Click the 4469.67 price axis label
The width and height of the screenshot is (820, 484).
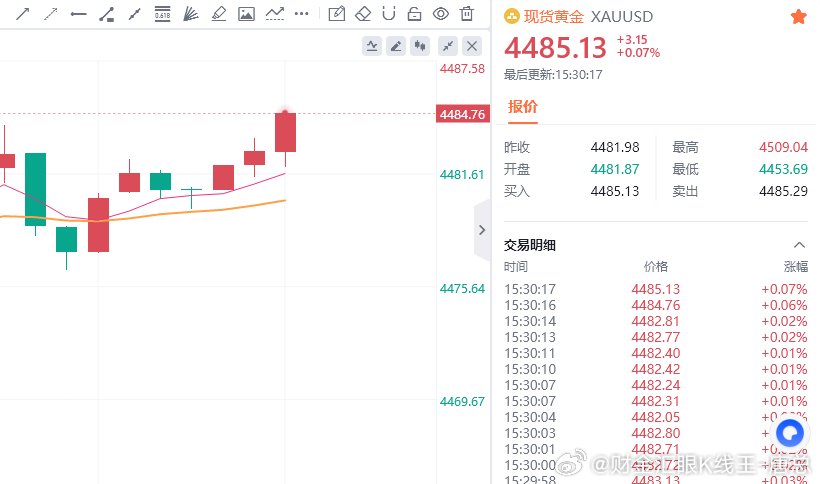click(462, 401)
